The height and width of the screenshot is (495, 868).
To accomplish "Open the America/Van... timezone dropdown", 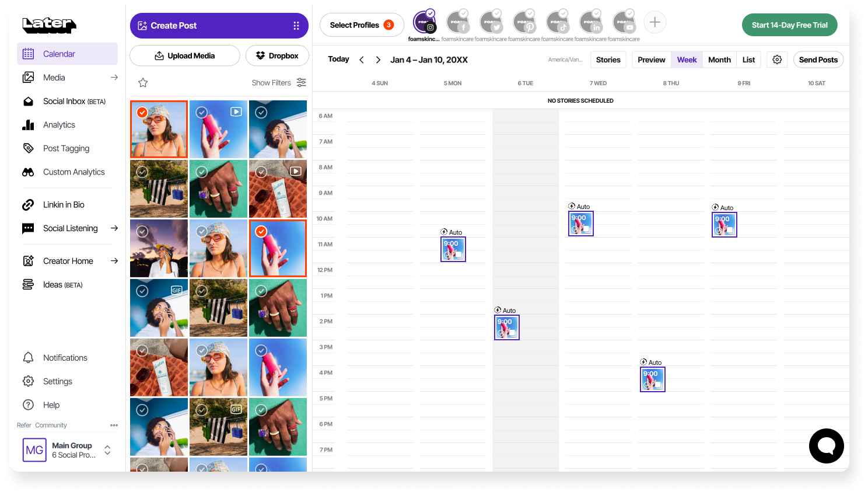I will coord(565,60).
